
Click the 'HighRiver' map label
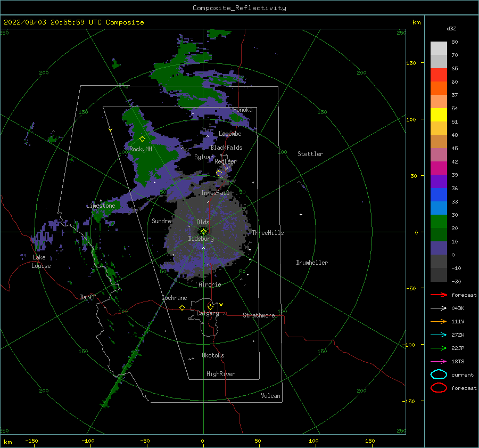(x=221, y=374)
